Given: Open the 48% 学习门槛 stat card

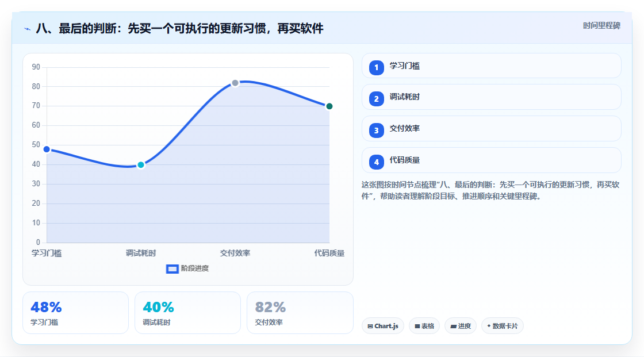Looking at the screenshot, I should tap(75, 313).
